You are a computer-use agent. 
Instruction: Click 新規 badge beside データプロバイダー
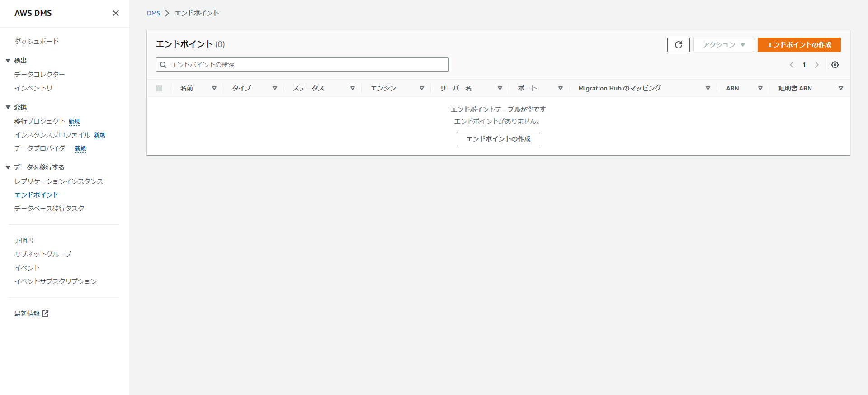tap(80, 149)
